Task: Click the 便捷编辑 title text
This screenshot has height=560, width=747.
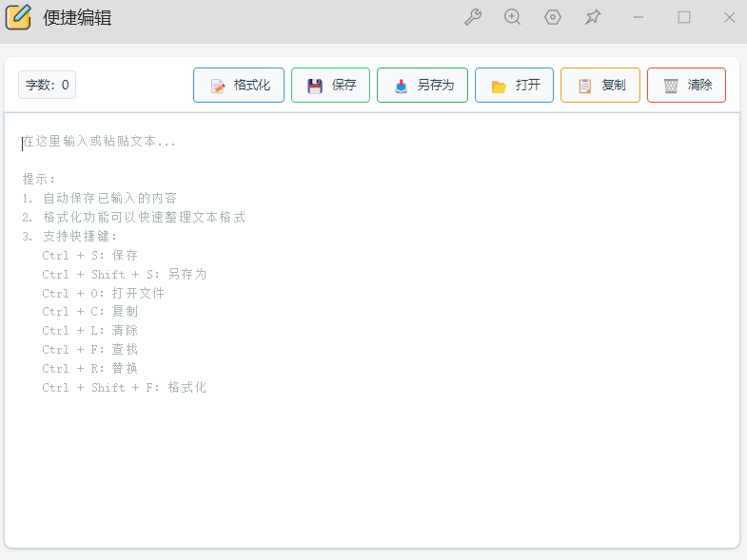Action: (x=77, y=17)
